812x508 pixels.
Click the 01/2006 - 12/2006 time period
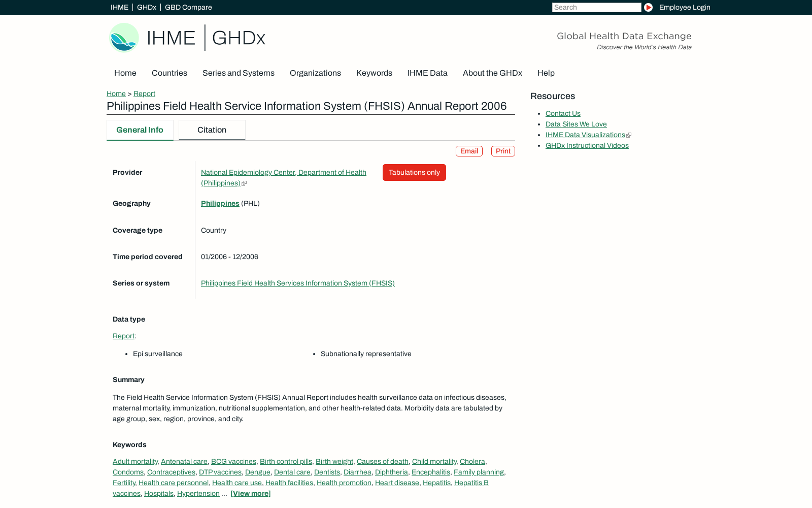coord(229,257)
